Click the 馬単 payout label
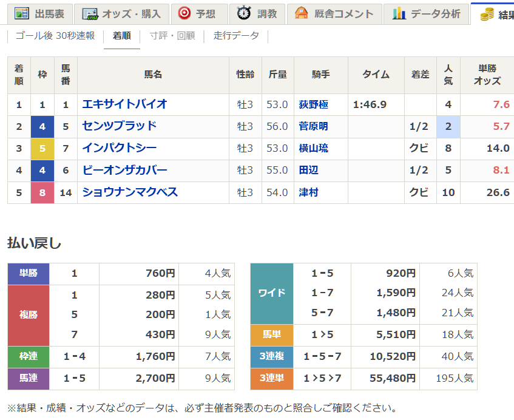The image size is (514, 420). (x=272, y=335)
